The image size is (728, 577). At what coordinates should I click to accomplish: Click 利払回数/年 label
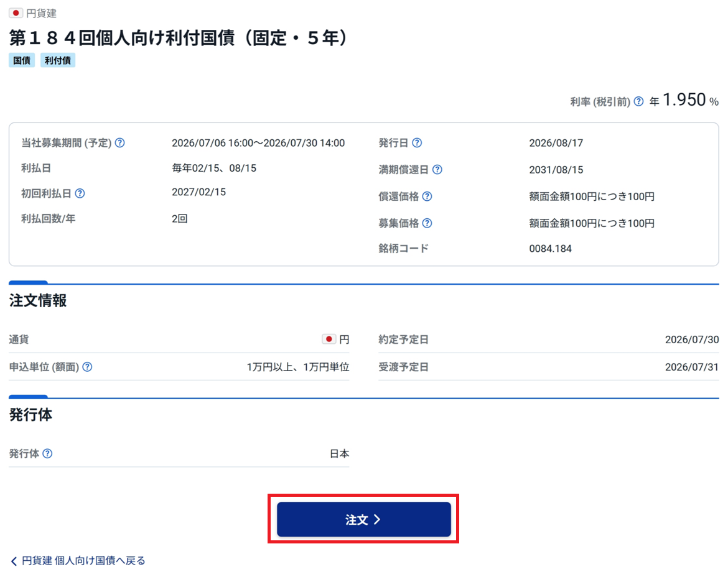click(x=49, y=219)
